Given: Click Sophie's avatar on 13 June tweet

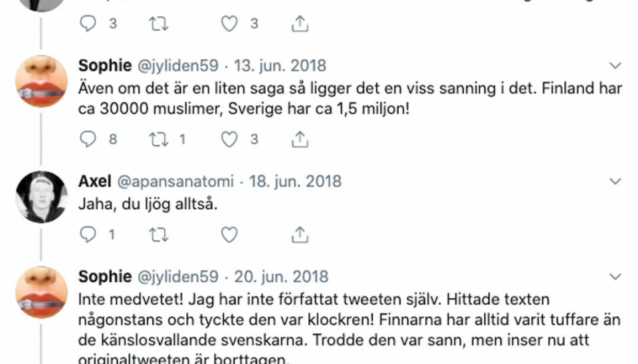Looking at the screenshot, I should pos(41,81).
